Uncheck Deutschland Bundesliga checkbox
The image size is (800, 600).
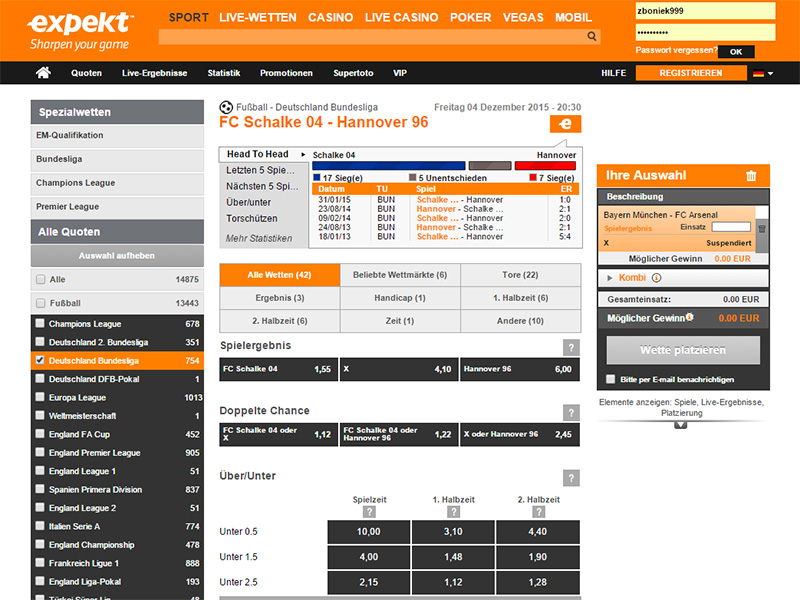pos(40,360)
